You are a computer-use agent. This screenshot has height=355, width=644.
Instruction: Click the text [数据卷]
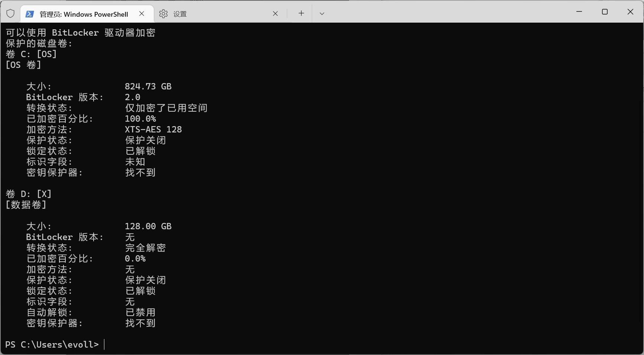coord(26,205)
